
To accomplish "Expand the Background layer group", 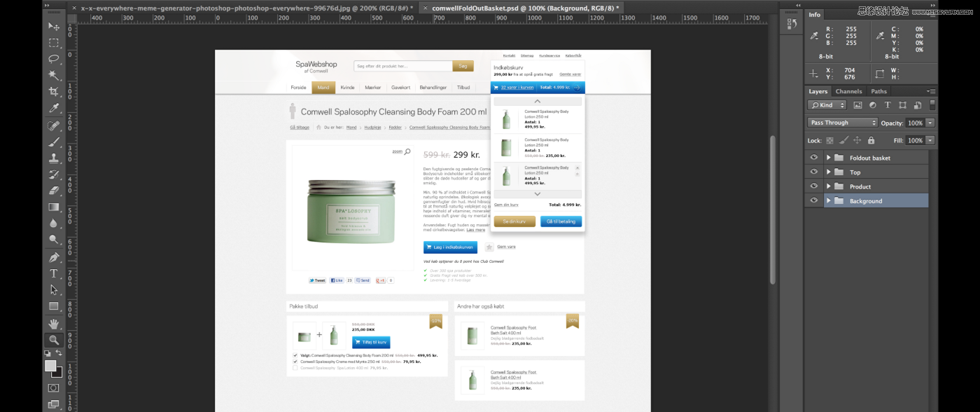I will click(828, 201).
